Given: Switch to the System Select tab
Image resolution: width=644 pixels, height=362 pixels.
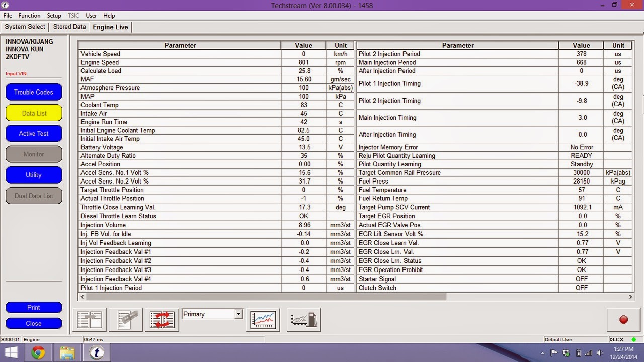Looking at the screenshot, I should point(25,27).
